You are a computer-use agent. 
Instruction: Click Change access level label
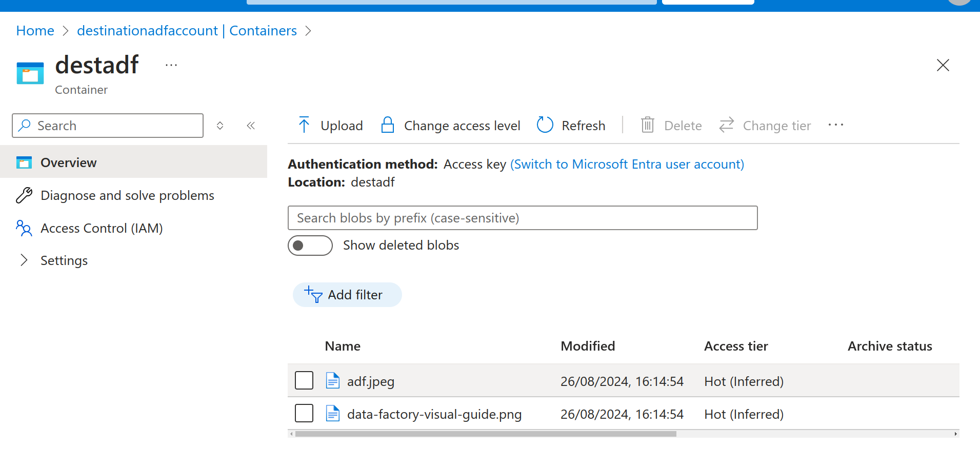pos(462,126)
